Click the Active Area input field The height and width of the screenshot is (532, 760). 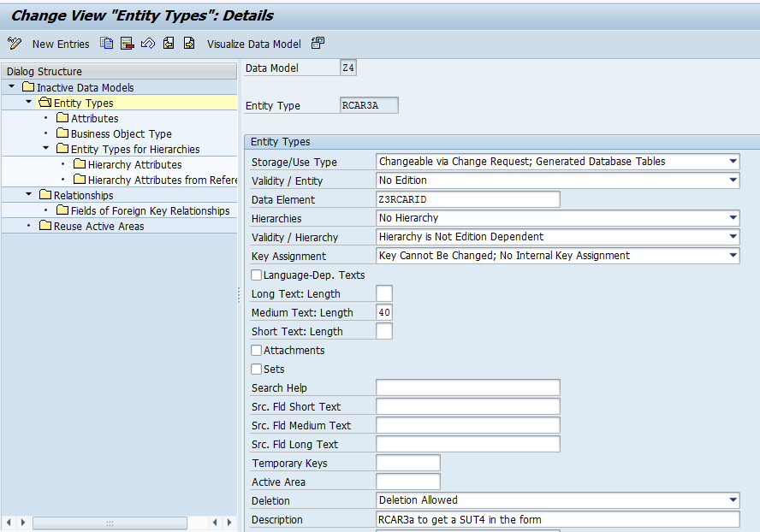[x=408, y=482]
